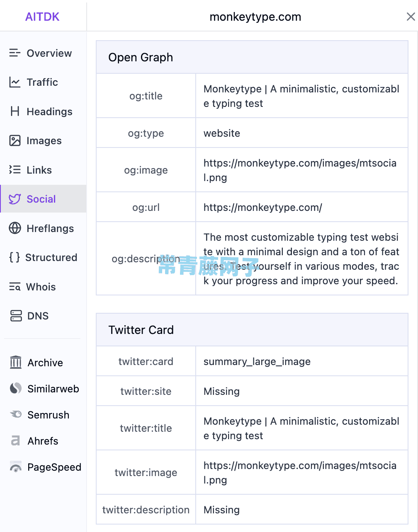Click the Ahrefs logo icon
Viewport: 418px width, 532px height.
15,440
